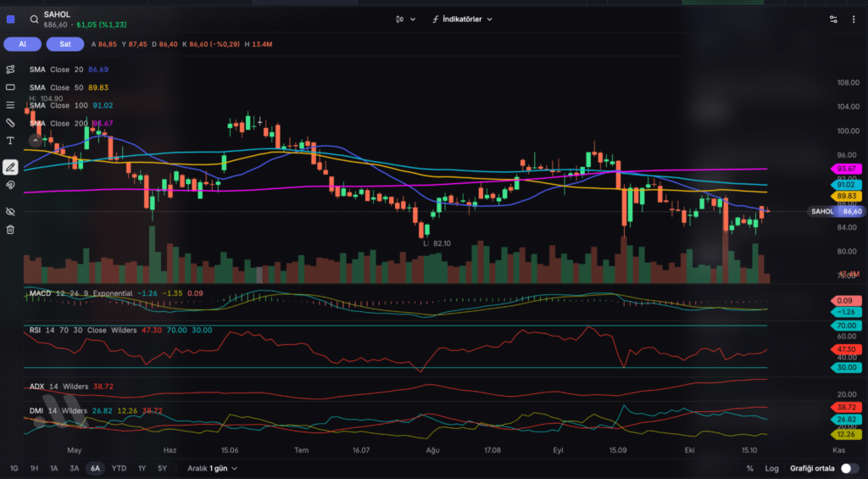Select the 6A time range
Screen dimensions: 868x479
pos(95,469)
